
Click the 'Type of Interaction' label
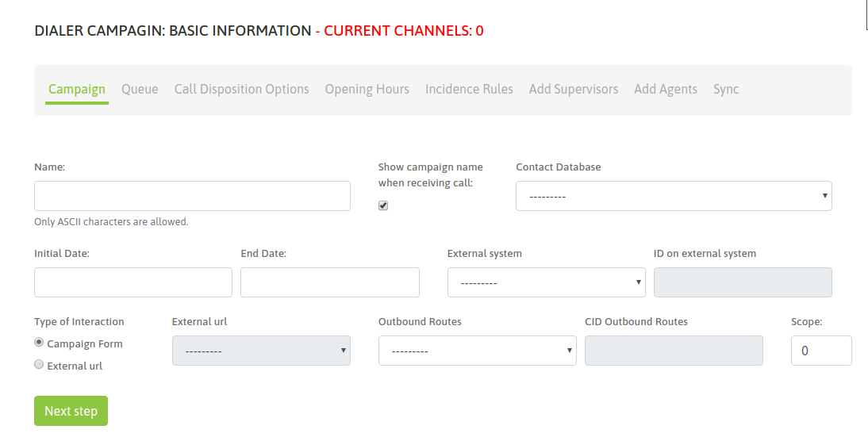79,321
